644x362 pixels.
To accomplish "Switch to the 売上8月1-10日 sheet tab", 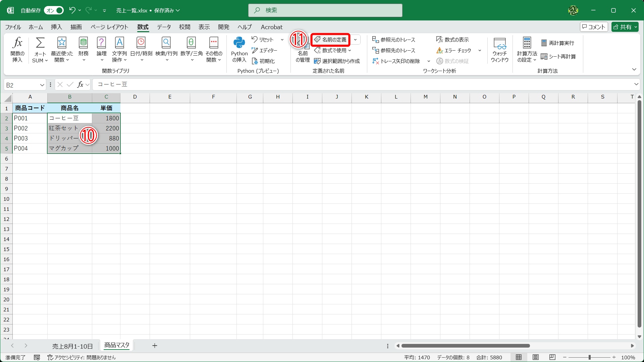I will point(72,346).
